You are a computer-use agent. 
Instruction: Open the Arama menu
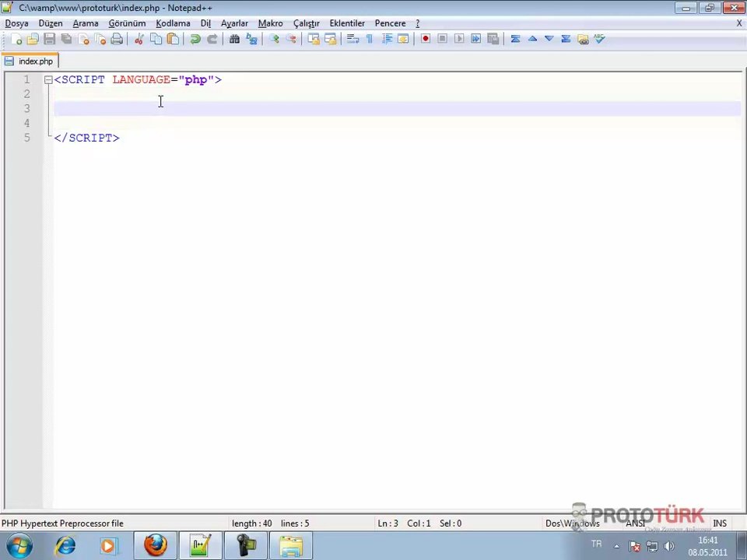pos(86,23)
